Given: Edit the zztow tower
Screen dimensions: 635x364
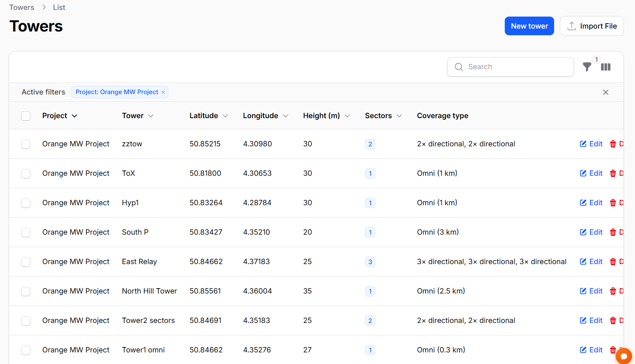Looking at the screenshot, I should pyautogui.click(x=591, y=144).
